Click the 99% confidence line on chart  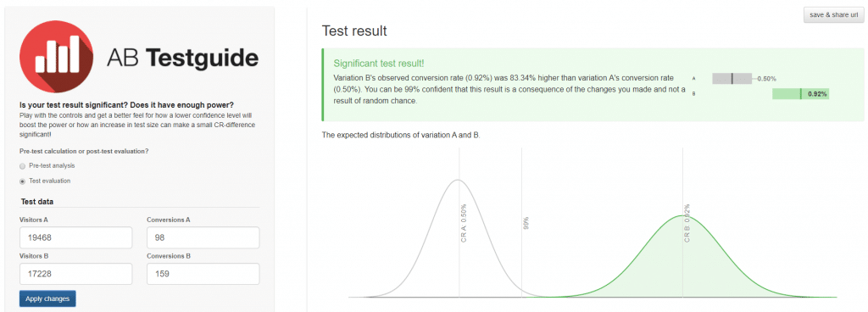pos(521,223)
